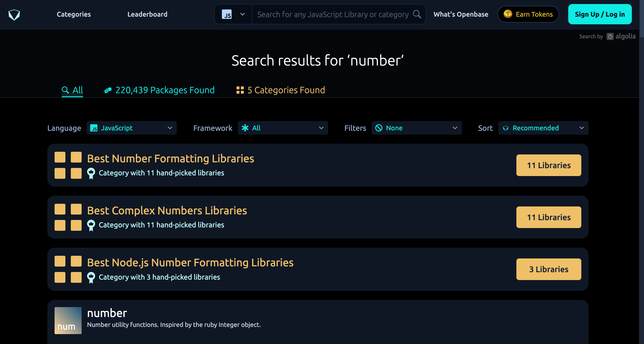644x344 pixels.
Task: Click the Sign Up / Log in button
Action: (600, 14)
